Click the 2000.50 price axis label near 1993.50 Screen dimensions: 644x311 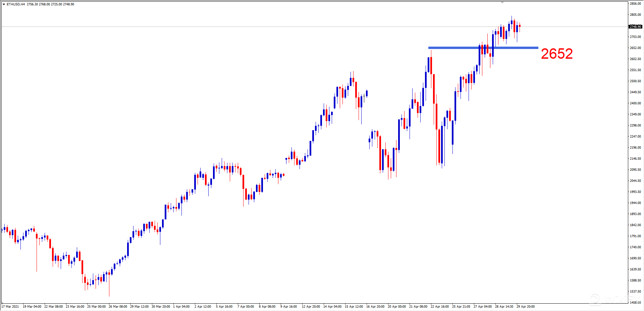[635, 192]
